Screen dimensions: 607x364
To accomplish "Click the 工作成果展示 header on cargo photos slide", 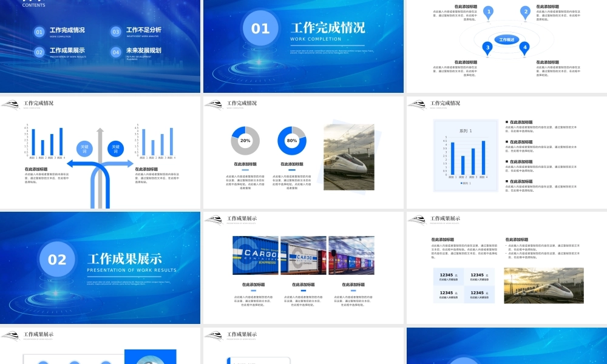I will click(242, 218).
